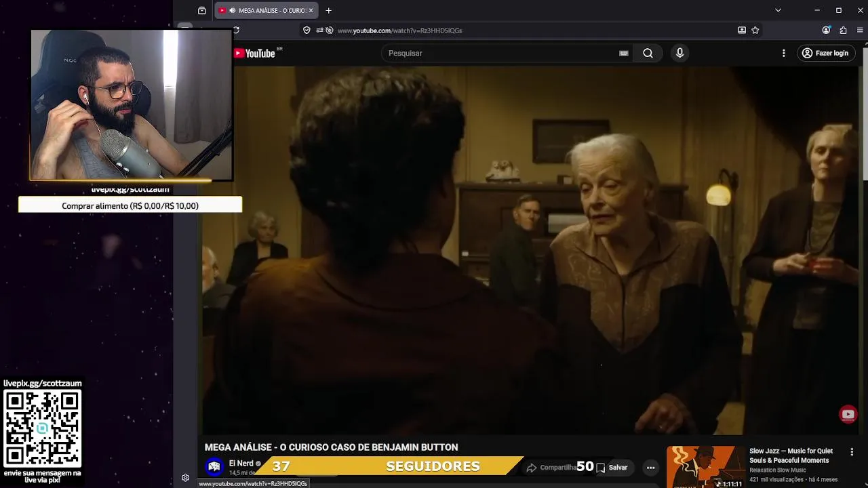Open the Firefox account profile icon
The height and width of the screenshot is (488, 868).
826,30
